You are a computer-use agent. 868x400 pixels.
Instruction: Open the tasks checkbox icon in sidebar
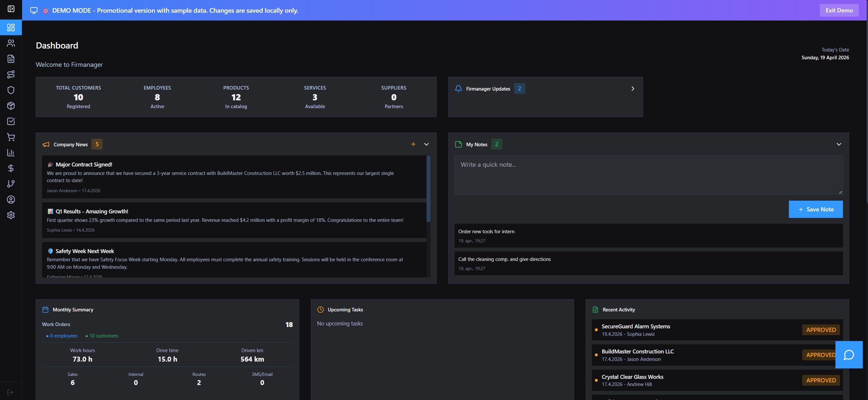pos(11,121)
